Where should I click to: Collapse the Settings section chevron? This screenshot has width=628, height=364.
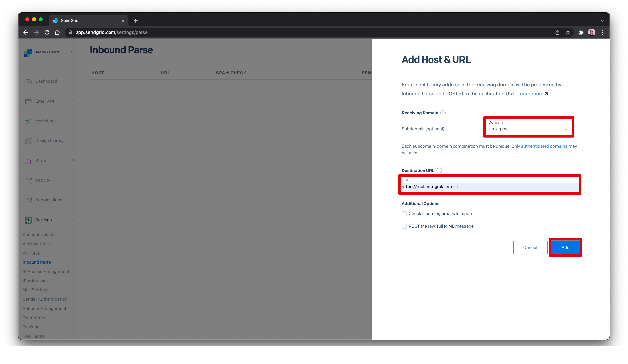pos(73,220)
